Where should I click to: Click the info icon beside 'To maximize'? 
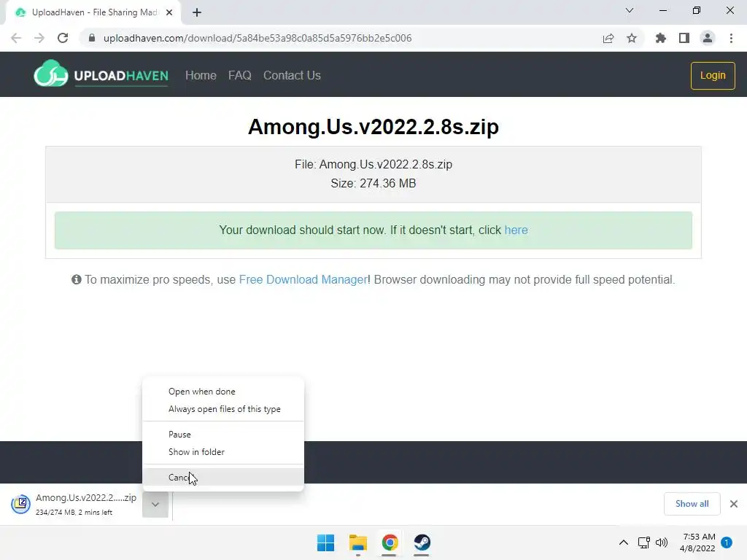76,279
